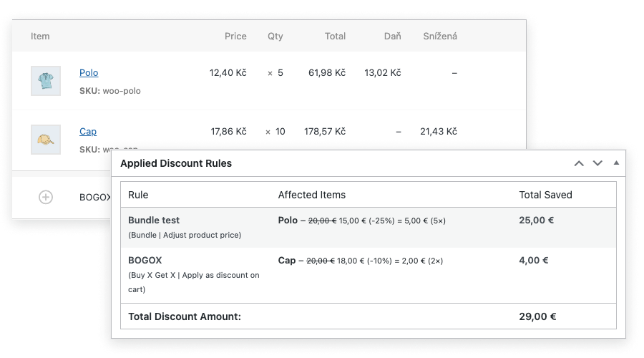
Task: Select the BOGOX rule name in discount table
Action: click(145, 261)
